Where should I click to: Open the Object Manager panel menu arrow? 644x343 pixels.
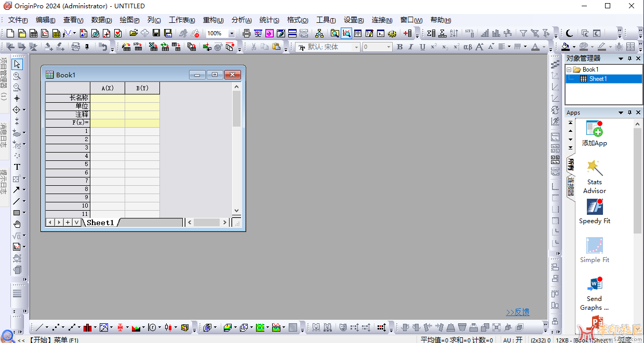click(621, 59)
